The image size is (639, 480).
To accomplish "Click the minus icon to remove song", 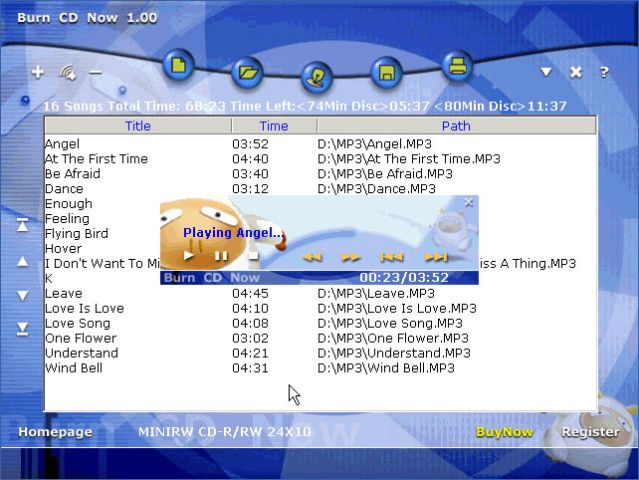I will pos(95,73).
